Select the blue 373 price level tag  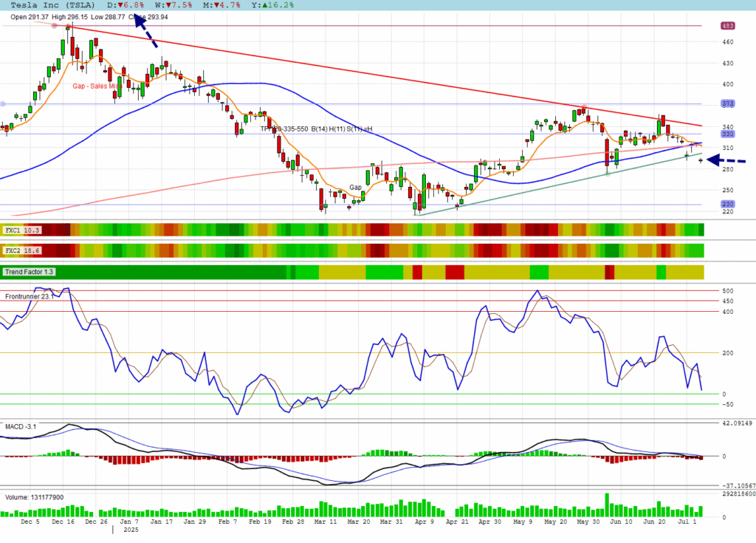[727, 103]
